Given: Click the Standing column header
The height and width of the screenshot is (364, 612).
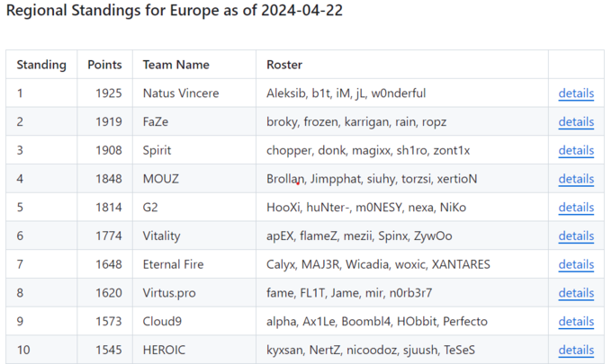Looking at the screenshot, I should (x=41, y=65).
